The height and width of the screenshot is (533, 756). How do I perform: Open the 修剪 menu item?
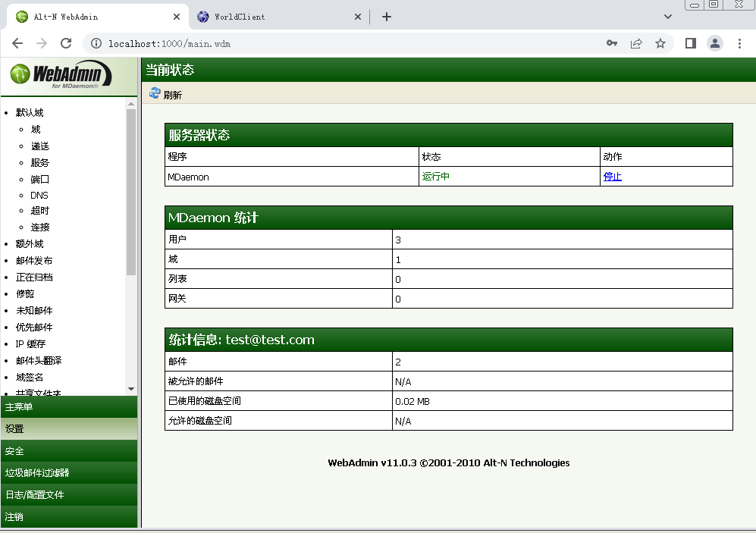pyautogui.click(x=25, y=294)
